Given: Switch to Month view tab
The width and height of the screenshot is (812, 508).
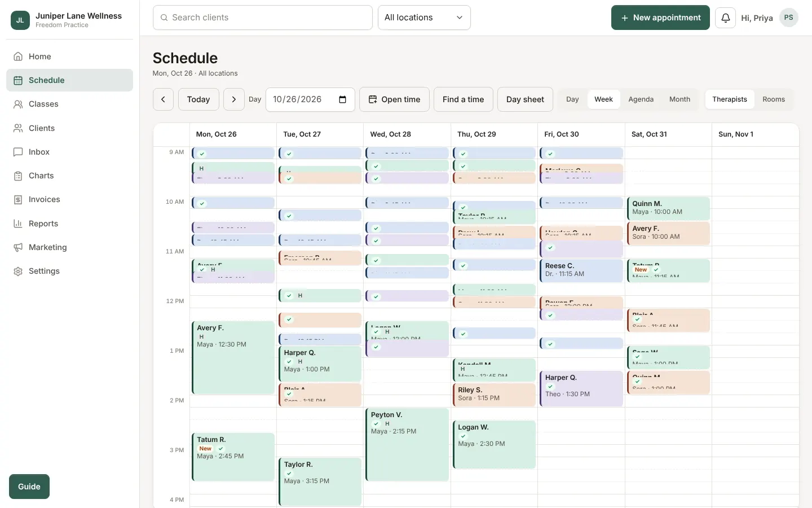Looking at the screenshot, I should pos(679,99).
